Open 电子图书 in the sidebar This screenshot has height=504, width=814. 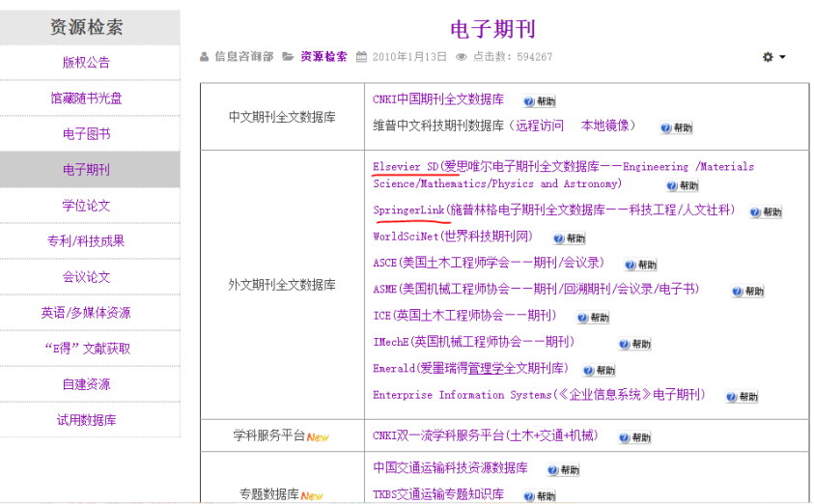[x=86, y=134]
